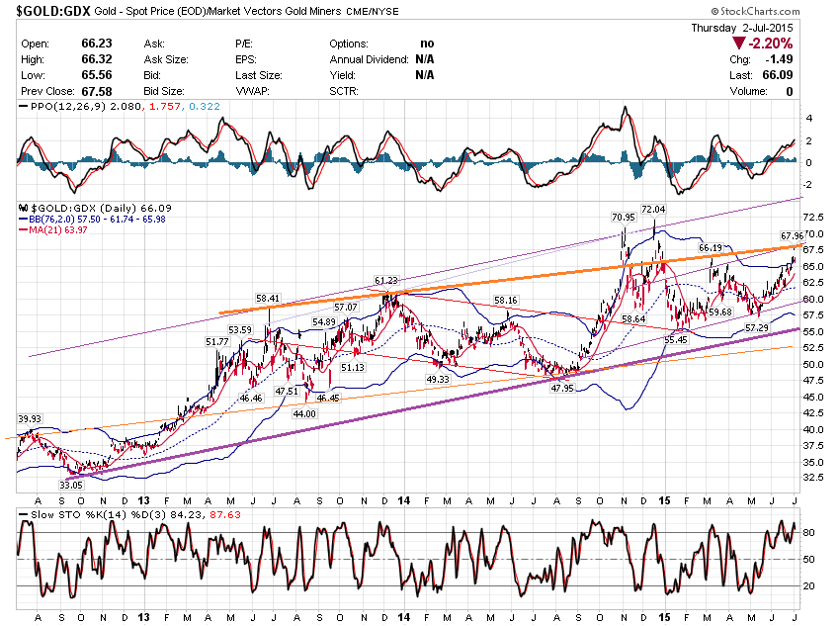840x626 pixels.
Task: Click the 51.13 price label
Action: [x=353, y=367]
